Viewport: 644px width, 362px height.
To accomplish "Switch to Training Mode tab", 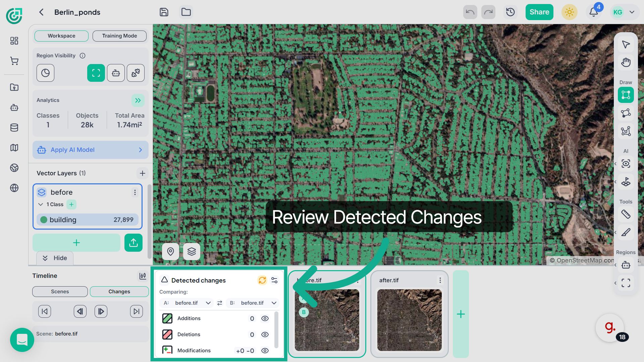I will click(119, 36).
